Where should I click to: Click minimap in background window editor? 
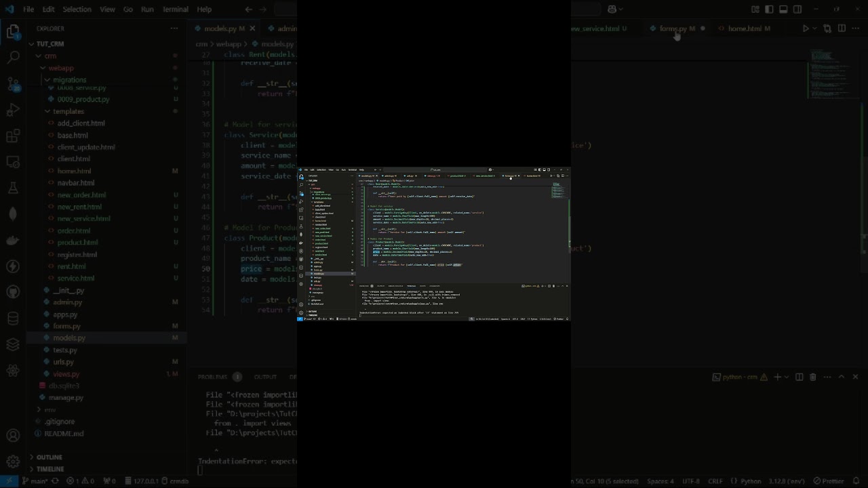click(x=831, y=76)
